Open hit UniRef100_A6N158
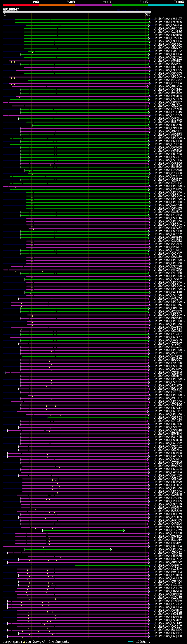187x644 pixels. (168, 35)
